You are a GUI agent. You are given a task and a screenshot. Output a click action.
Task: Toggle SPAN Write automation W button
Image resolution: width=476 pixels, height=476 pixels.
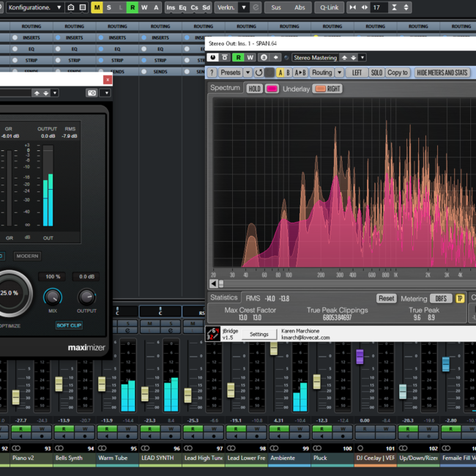click(x=250, y=57)
